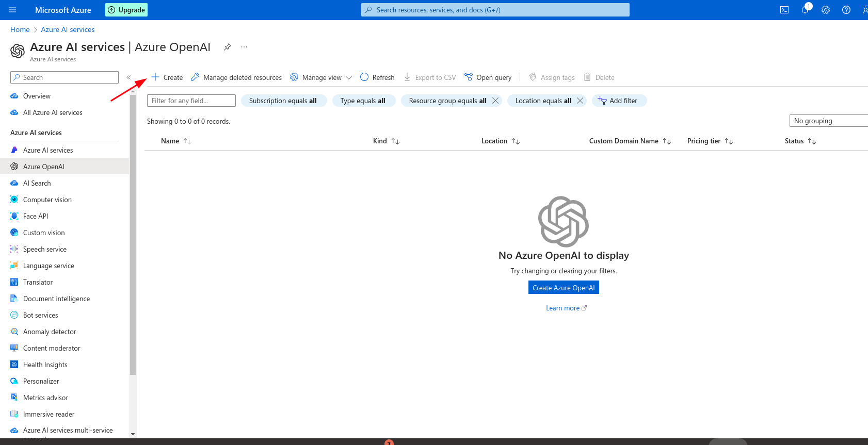Click the Microsoft Azure logo text
Viewport: 868px width, 445px height.
pos(63,10)
